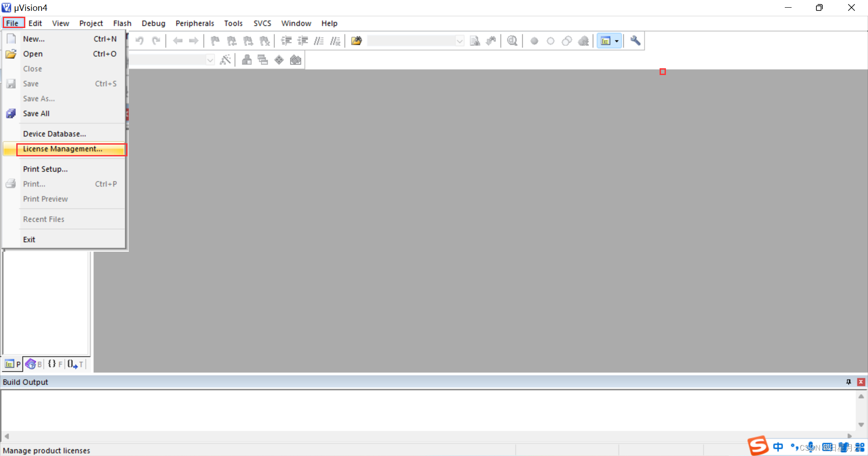This screenshot has height=456, width=868.
Task: Click Build Output scrollbar down arrow
Action: point(861,425)
